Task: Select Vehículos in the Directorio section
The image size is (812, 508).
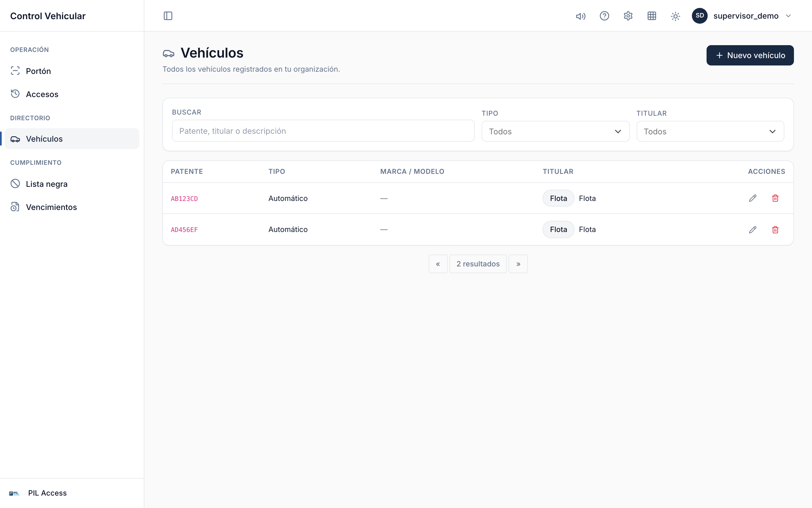Action: [x=72, y=139]
